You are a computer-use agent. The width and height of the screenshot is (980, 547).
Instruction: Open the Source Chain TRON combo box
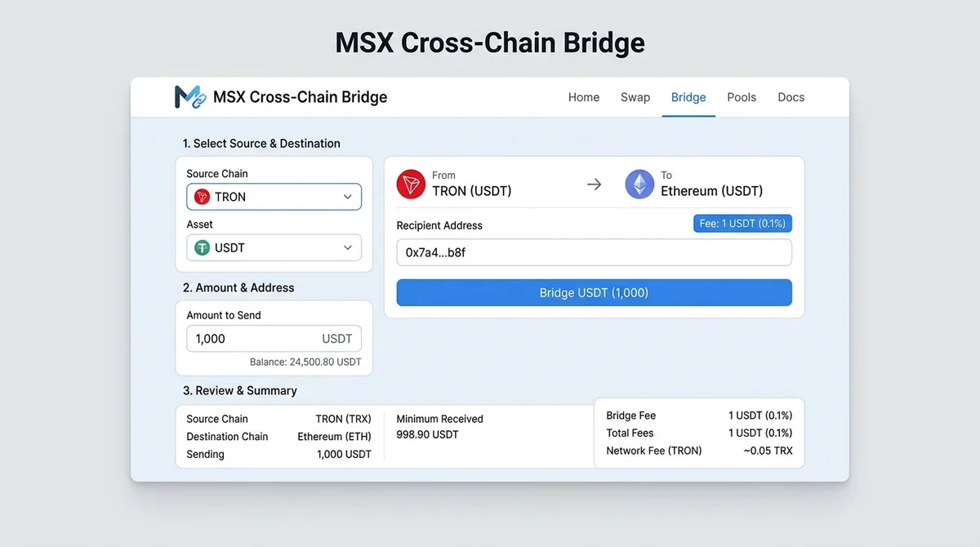click(x=274, y=197)
